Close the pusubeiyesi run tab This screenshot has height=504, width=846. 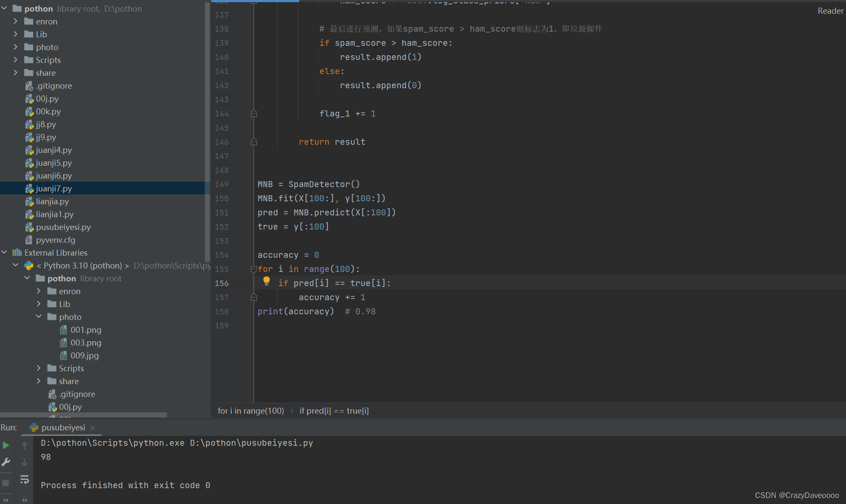(x=93, y=428)
